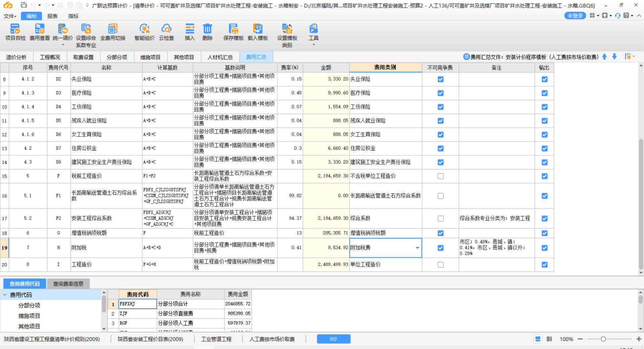Click the 删除 delete trash icon
Viewport: 644px width, 349px height.
208,29
